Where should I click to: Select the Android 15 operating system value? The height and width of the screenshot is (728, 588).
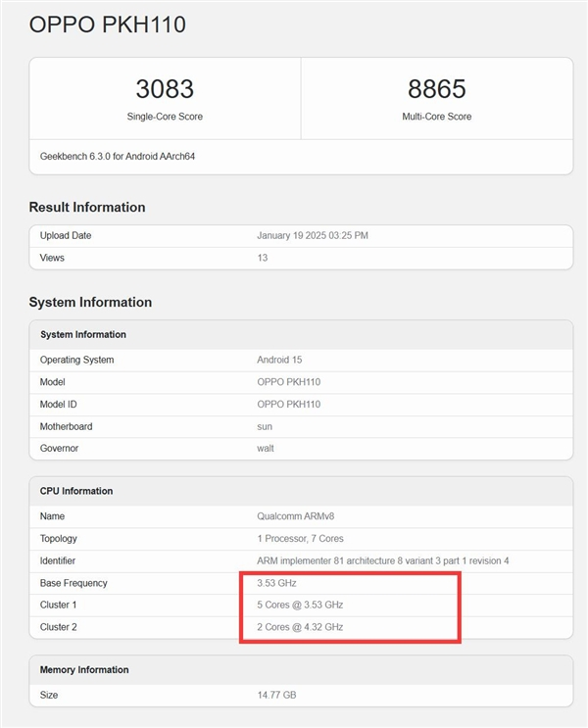(x=279, y=360)
